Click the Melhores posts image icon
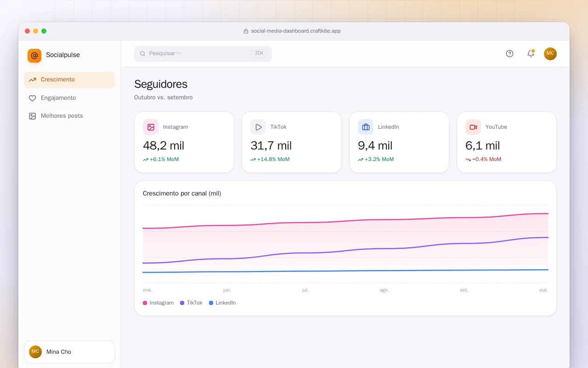This screenshot has width=588, height=368. pos(32,116)
